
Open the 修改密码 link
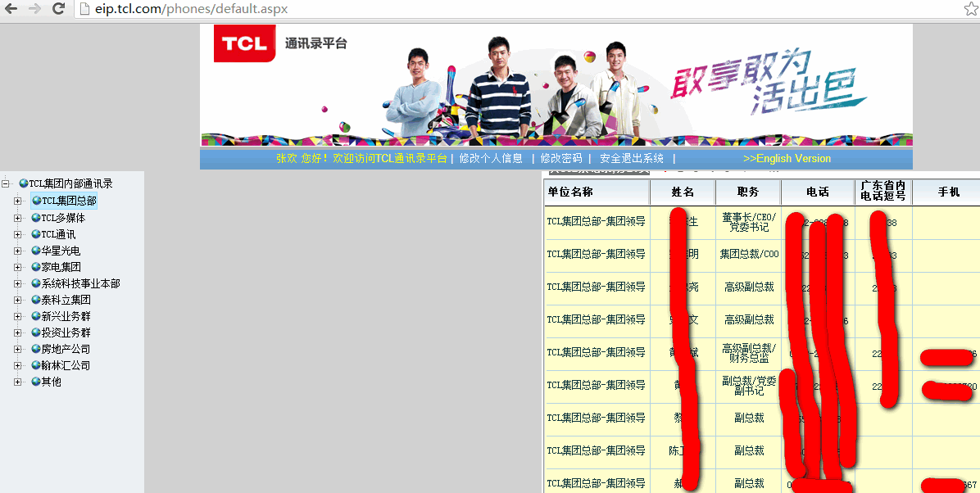tap(561, 159)
